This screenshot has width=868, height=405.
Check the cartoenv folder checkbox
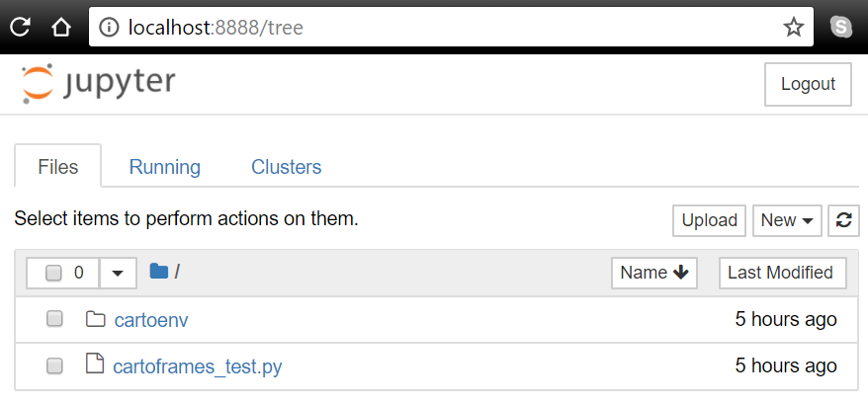55,319
